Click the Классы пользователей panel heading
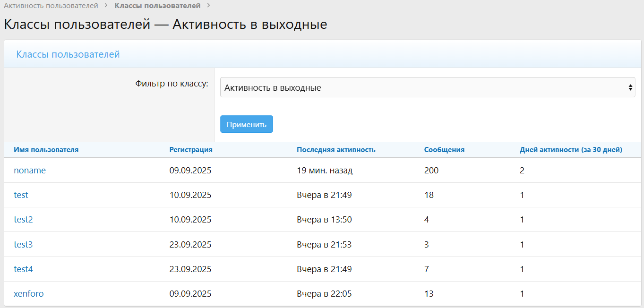The width and height of the screenshot is (644, 308). coord(68,54)
